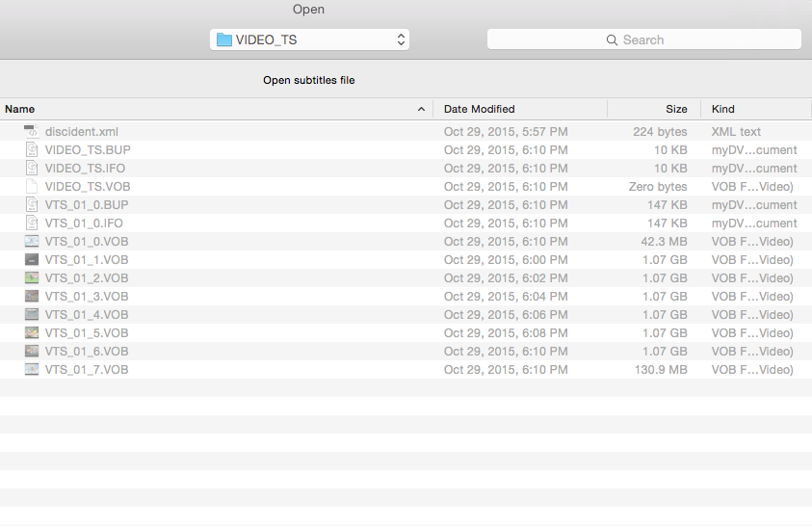Viewport: 812px width, 526px height.
Task: Click the VIDEO_TS.VOB blank file icon
Action: click(31, 187)
